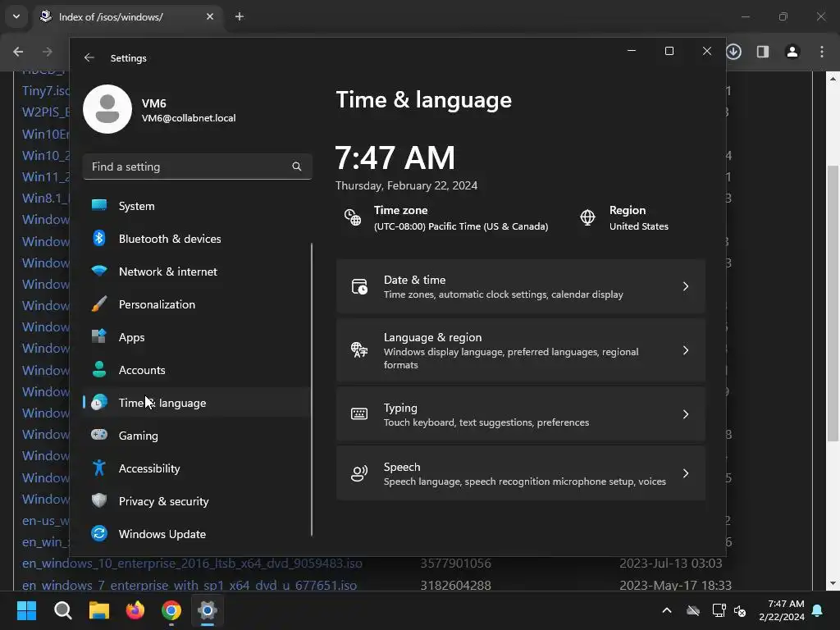
Task: Click the Settings sidebar scrollbar
Action: point(312,390)
